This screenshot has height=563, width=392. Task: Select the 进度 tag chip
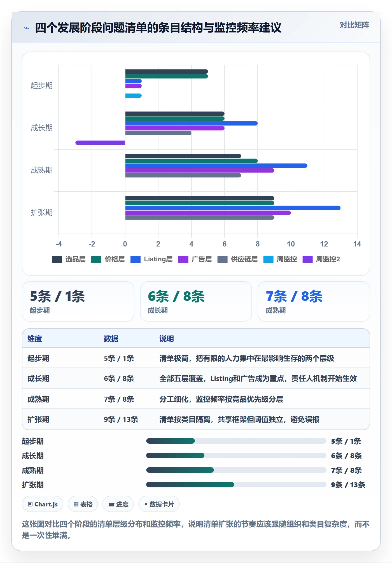[118, 504]
